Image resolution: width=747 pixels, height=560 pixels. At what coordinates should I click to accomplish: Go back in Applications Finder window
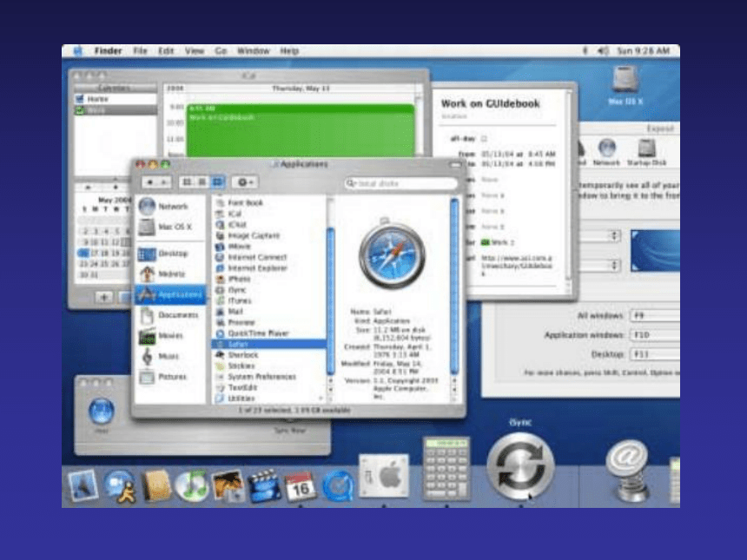click(149, 182)
